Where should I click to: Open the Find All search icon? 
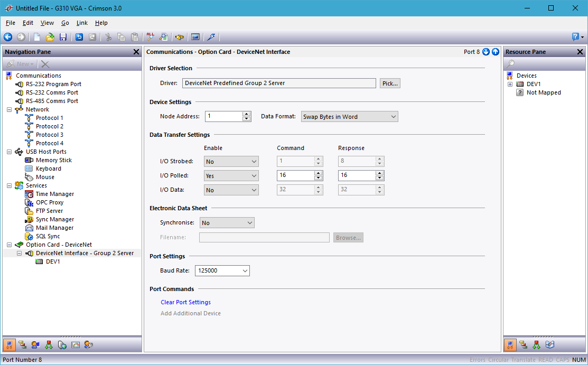151,37
